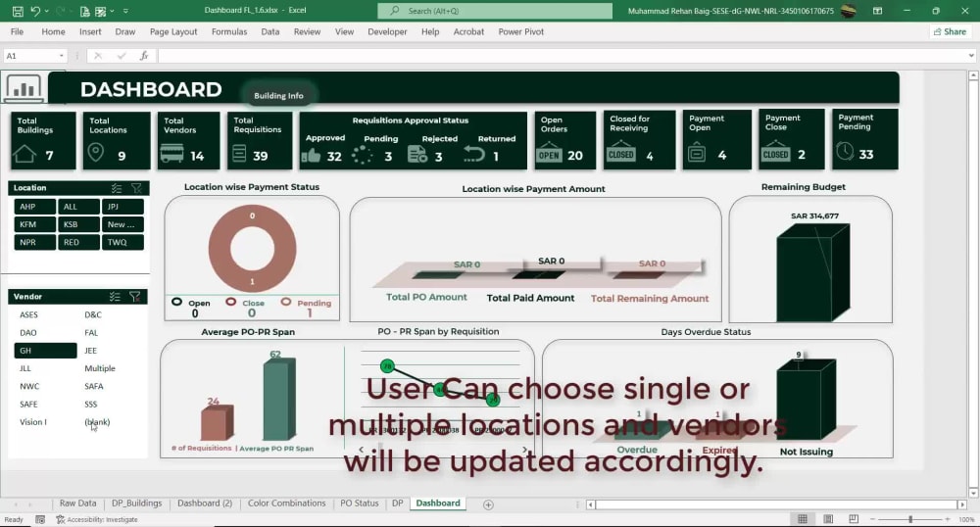980x527 pixels.
Task: Switch to the Raw Data sheet tab
Action: click(x=78, y=503)
